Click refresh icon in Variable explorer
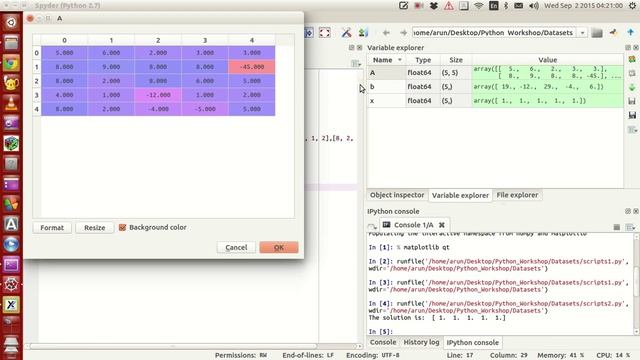The height and width of the screenshot is (360, 640). [632, 60]
